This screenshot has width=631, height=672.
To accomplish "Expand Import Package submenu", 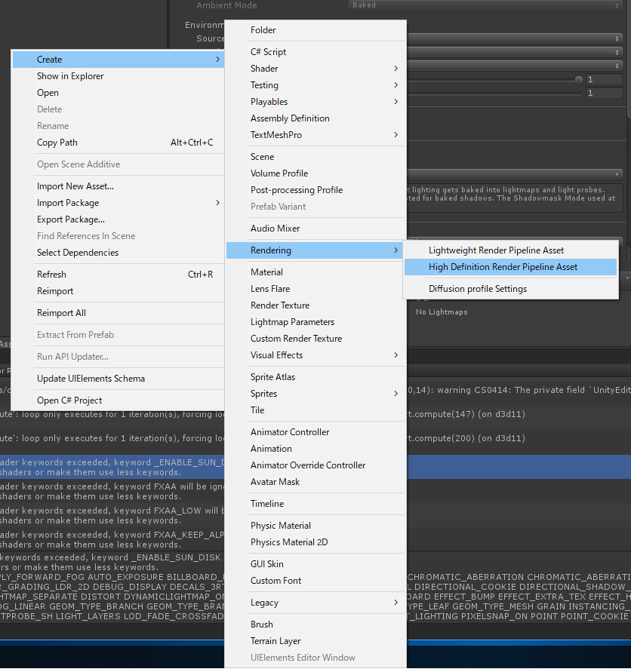I will point(119,203).
